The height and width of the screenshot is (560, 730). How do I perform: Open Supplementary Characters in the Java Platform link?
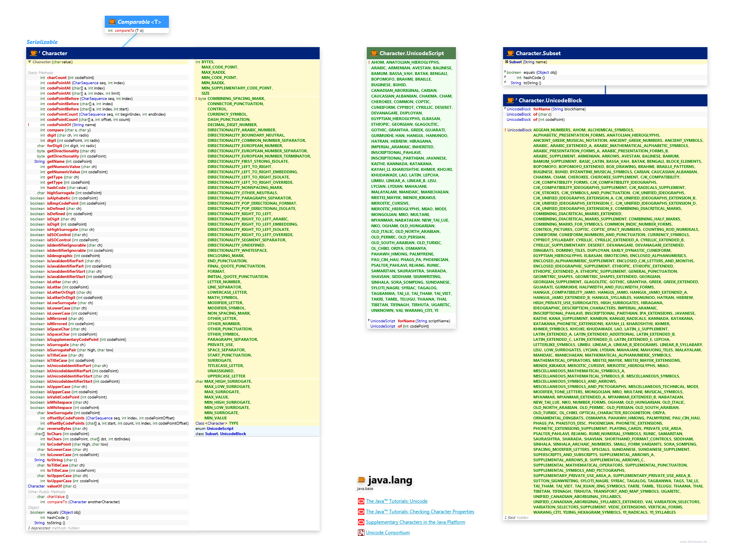(x=416, y=522)
